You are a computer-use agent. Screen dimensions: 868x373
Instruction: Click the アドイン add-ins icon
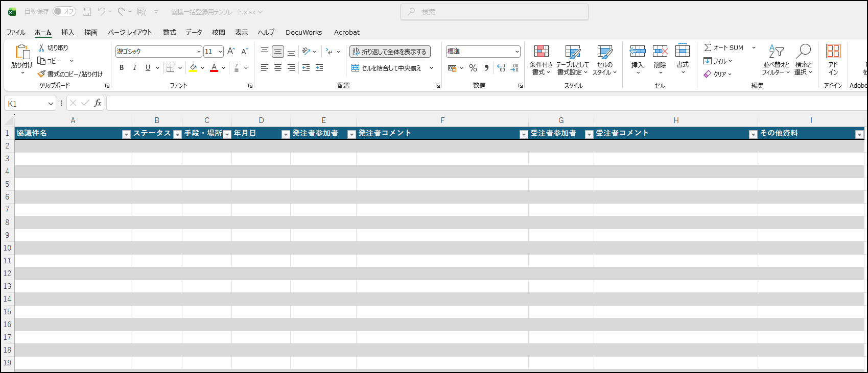(833, 51)
